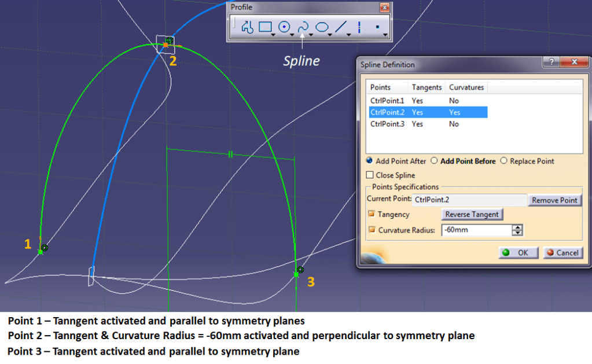This screenshot has width=592, height=364.
Task: Expand the Circle tool dropdown arrow
Action: [292, 35]
